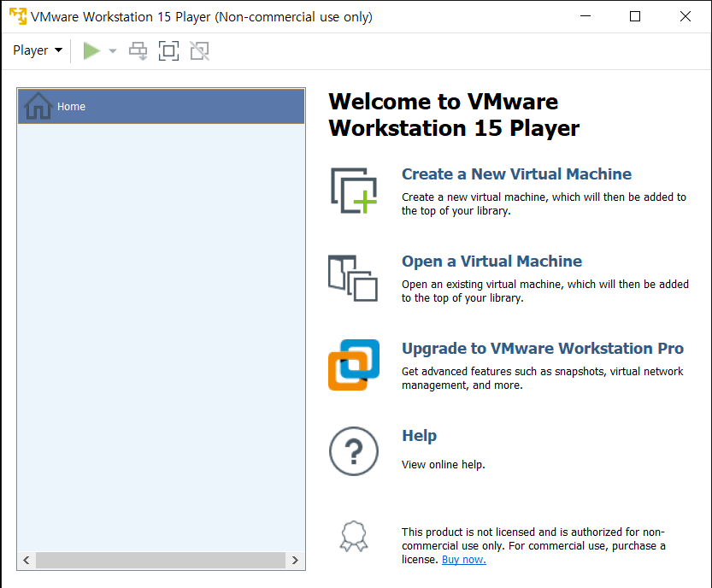Click the library horizontal scrollbar thumb

[x=161, y=561]
